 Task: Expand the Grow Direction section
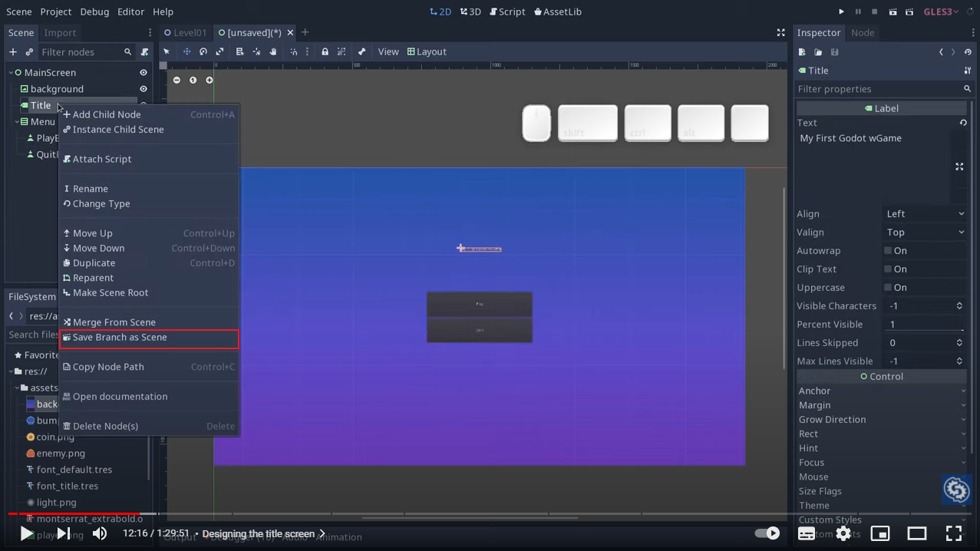pos(882,420)
